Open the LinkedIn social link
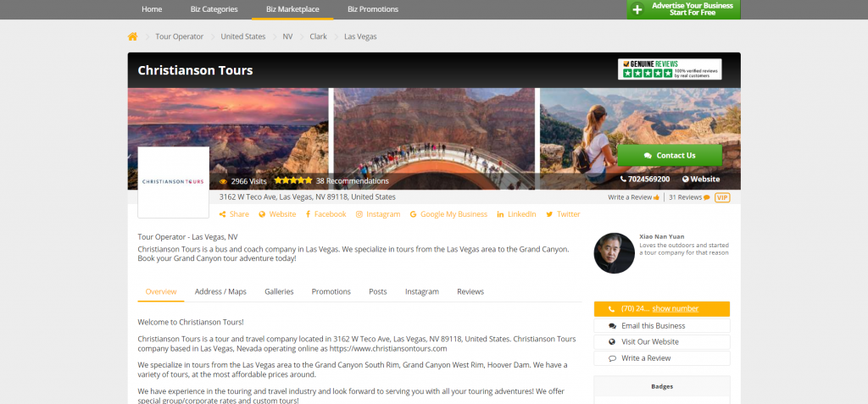Image resolution: width=868 pixels, height=404 pixels. pos(516,214)
